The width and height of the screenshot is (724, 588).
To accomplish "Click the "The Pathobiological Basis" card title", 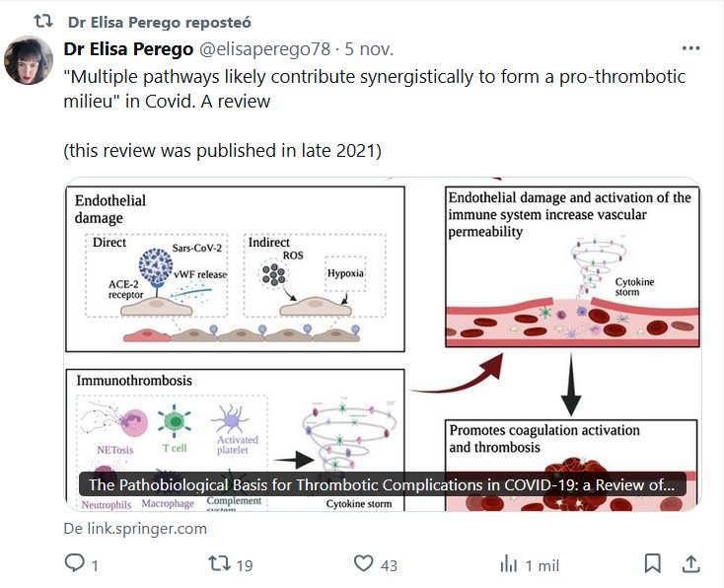I will (x=382, y=484).
